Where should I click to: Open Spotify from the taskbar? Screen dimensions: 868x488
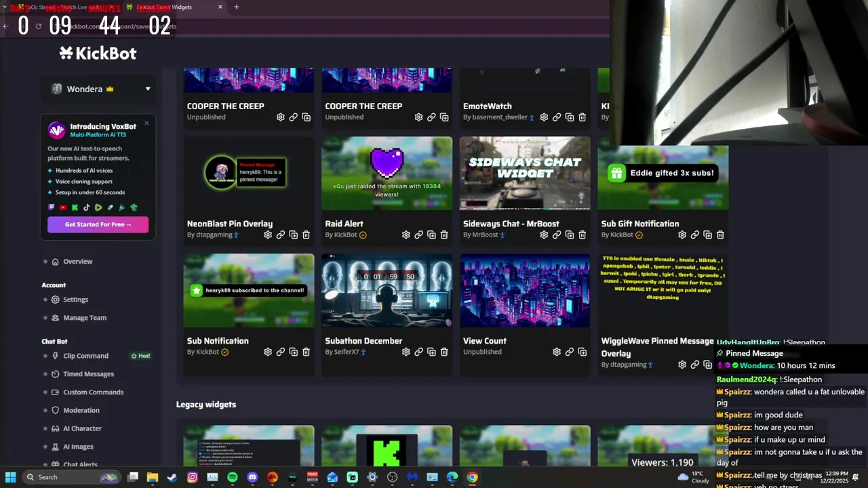[x=233, y=477]
